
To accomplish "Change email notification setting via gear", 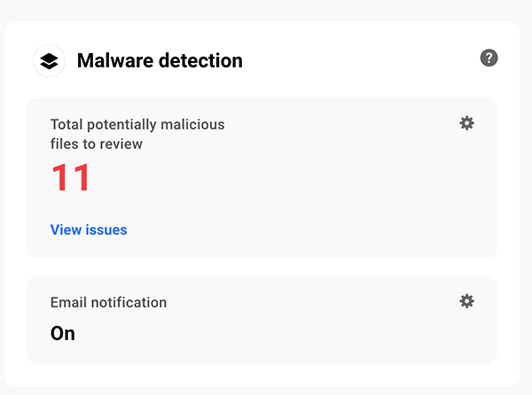I will pos(466,301).
